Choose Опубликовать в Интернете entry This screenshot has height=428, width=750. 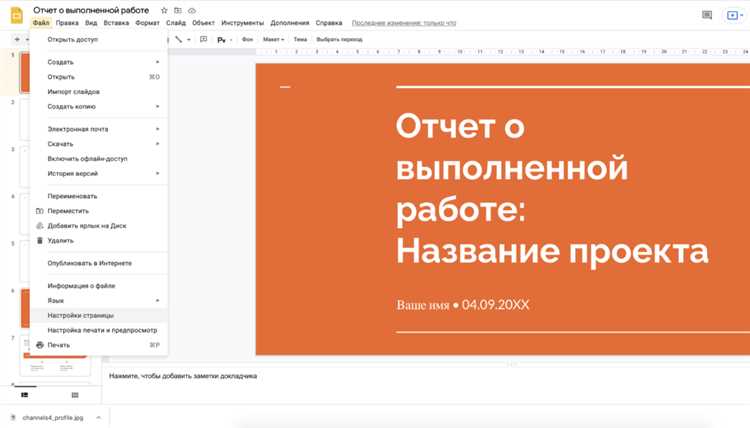99,263
